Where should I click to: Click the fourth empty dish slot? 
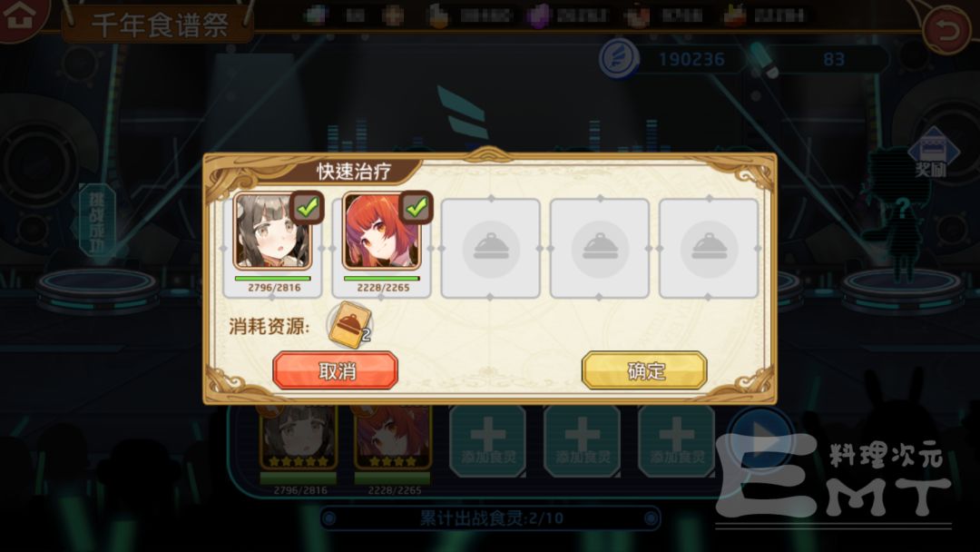point(600,248)
